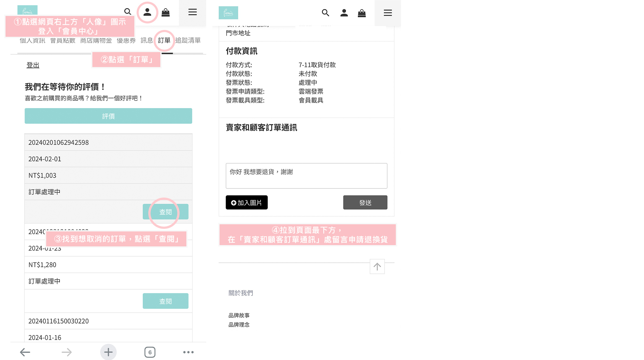Open hamburger menu in right header
The image size is (644, 360).
pos(387,13)
